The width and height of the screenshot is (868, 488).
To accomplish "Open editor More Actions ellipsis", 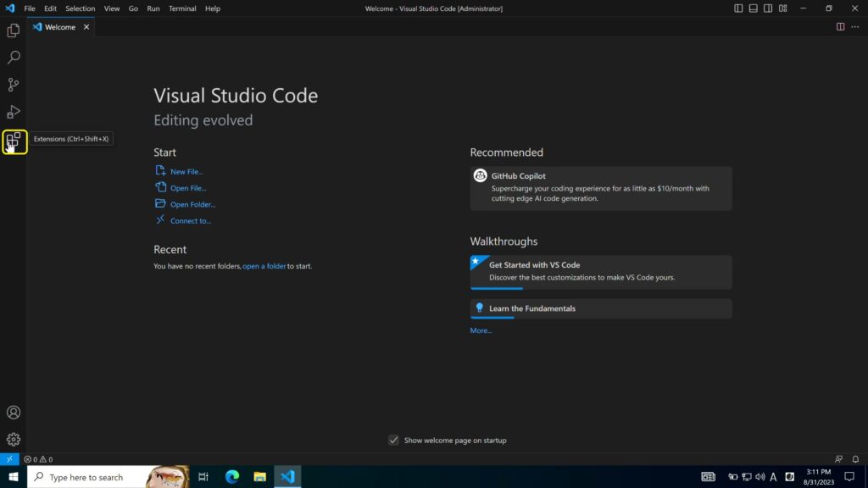I will [x=855, y=26].
